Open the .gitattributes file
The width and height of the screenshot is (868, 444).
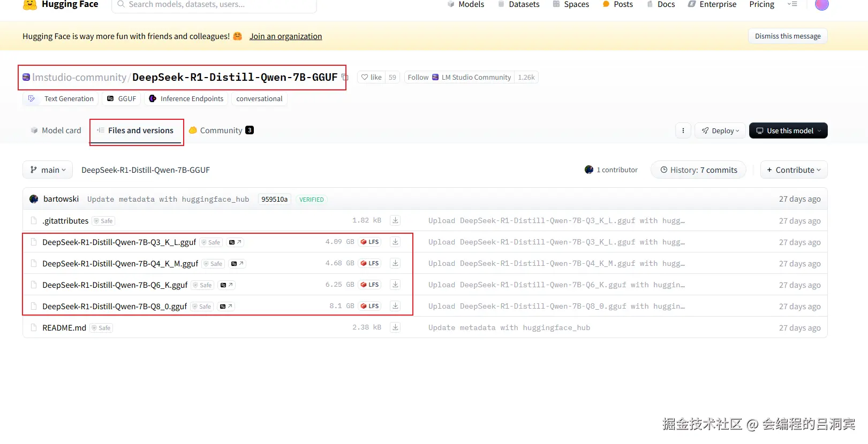[65, 221]
